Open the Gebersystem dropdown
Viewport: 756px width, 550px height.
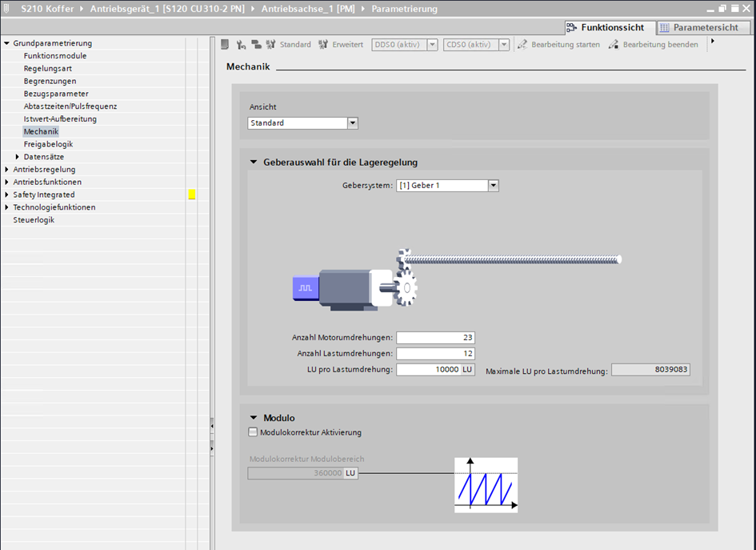493,186
